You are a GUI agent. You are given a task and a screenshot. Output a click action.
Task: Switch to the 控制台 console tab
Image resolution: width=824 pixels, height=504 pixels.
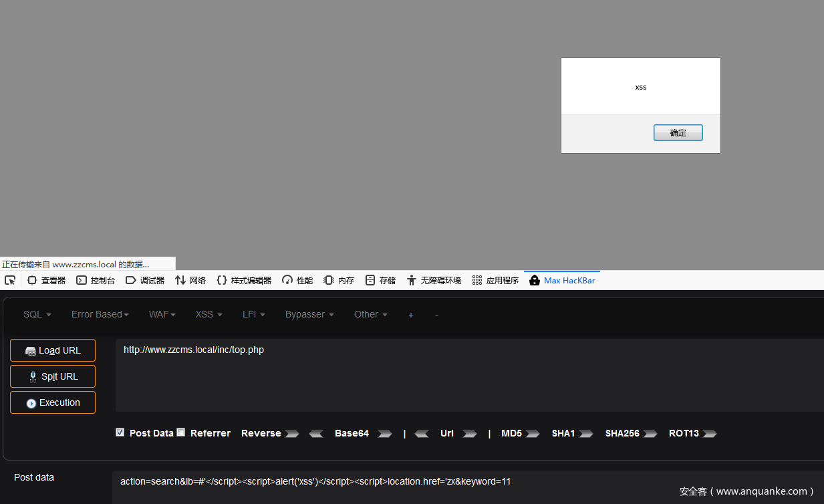[96, 280]
